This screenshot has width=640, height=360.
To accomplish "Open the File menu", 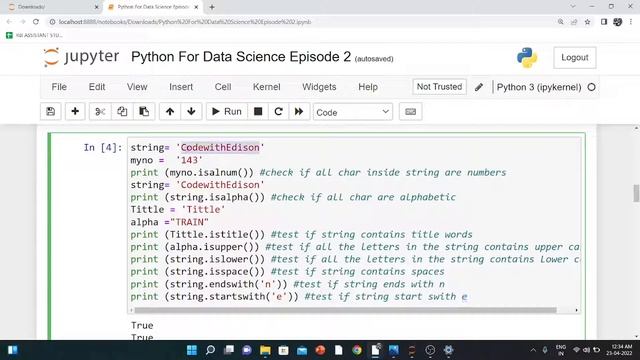I will click(59, 87).
